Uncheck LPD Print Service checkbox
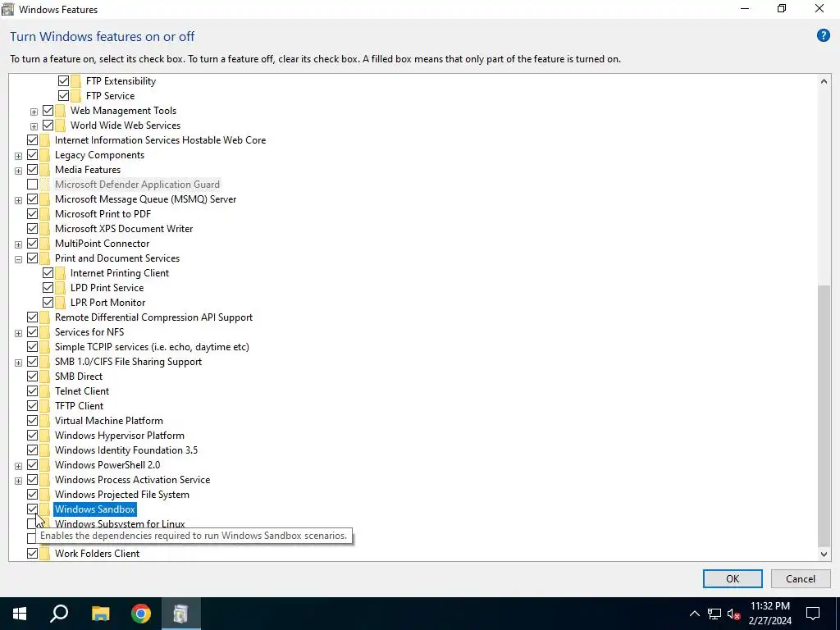Screen dimensions: 840x630 tap(48, 288)
